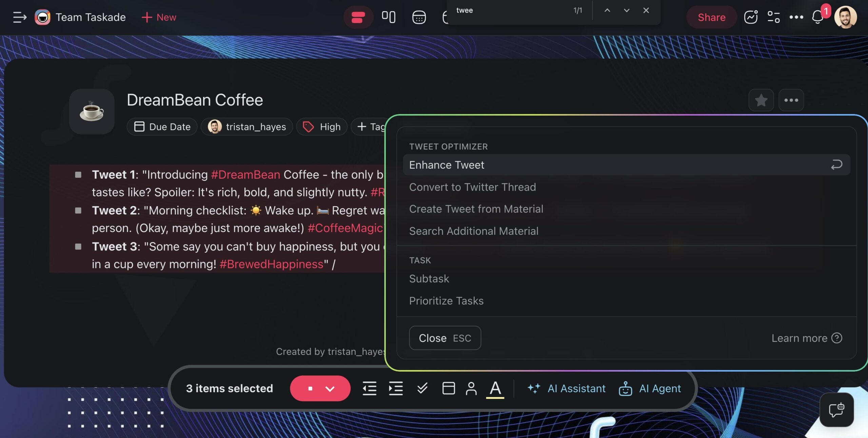Click the Learn more link in optimizer panel
The image size is (868, 438).
[x=806, y=338]
